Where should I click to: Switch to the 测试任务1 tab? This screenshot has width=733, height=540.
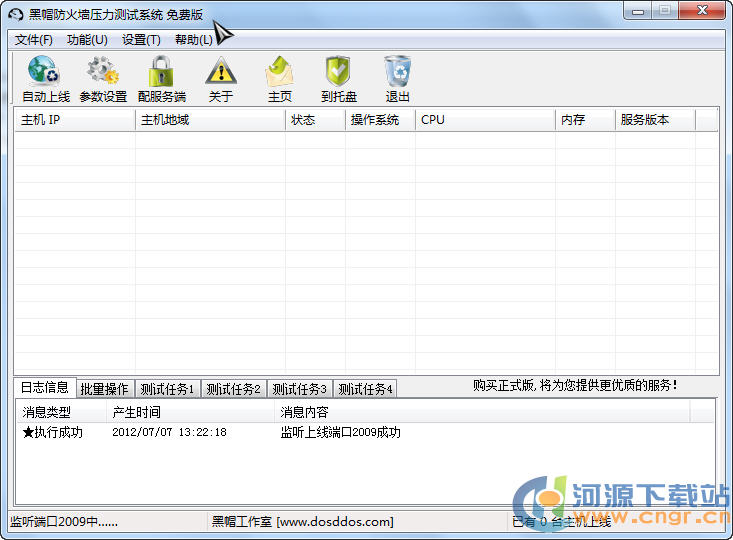pyautogui.click(x=167, y=389)
